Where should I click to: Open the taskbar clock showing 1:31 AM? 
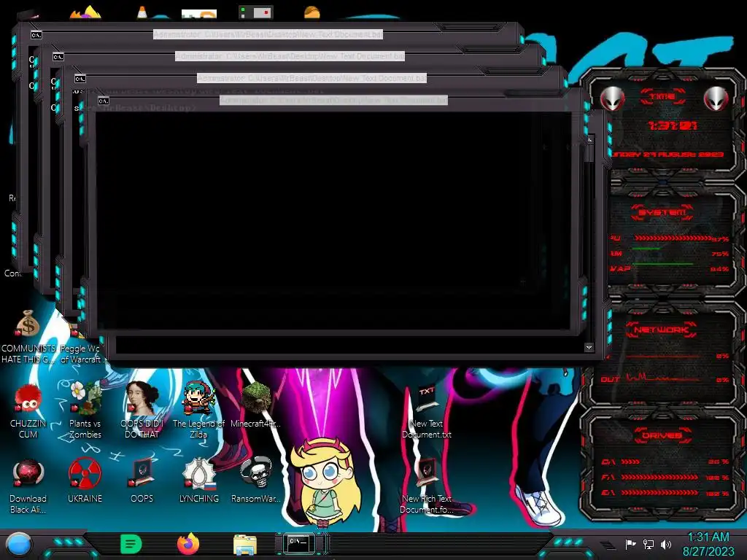point(708,544)
